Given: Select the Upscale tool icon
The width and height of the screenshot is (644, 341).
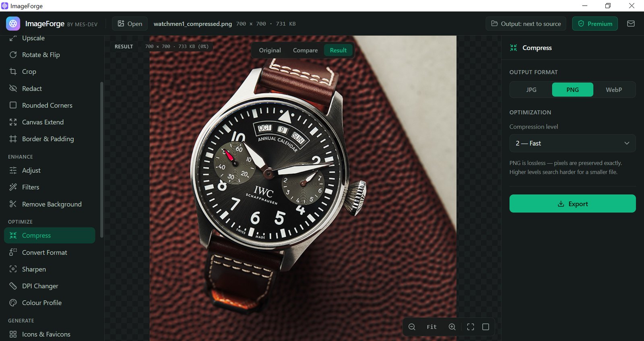Looking at the screenshot, I should (13, 38).
